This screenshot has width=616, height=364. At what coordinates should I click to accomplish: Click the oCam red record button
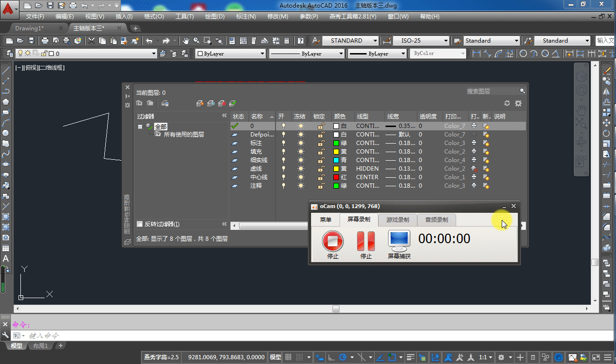332,241
